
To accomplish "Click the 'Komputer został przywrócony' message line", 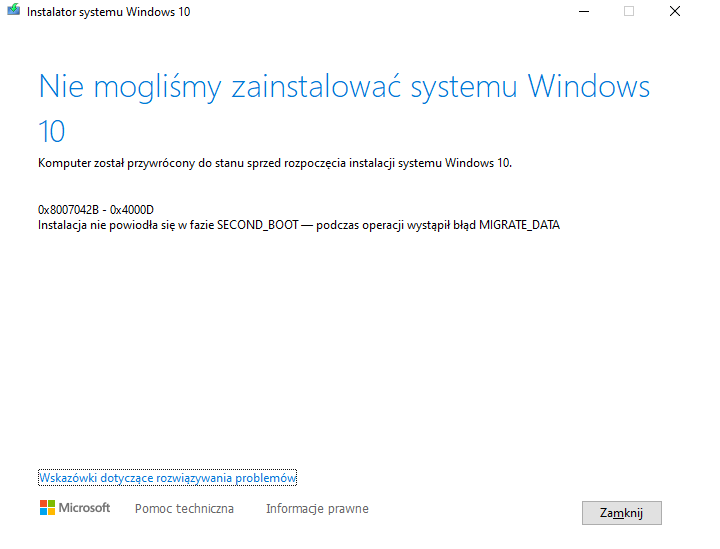I will tap(275, 163).
